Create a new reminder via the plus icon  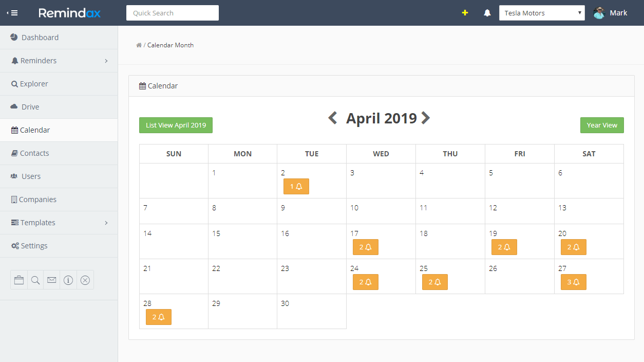pos(465,12)
